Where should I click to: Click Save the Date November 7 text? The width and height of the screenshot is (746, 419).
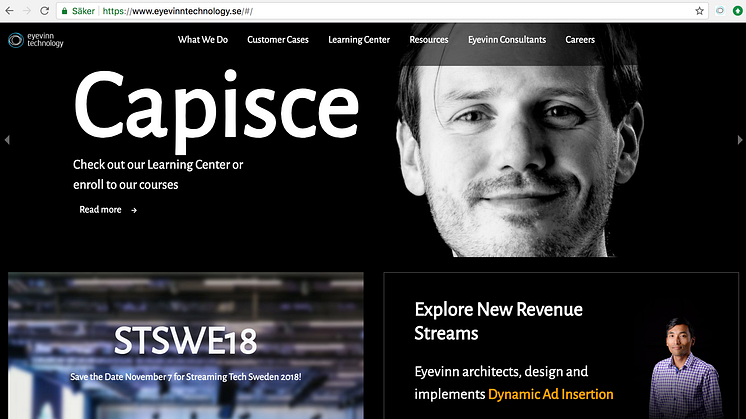(x=186, y=377)
